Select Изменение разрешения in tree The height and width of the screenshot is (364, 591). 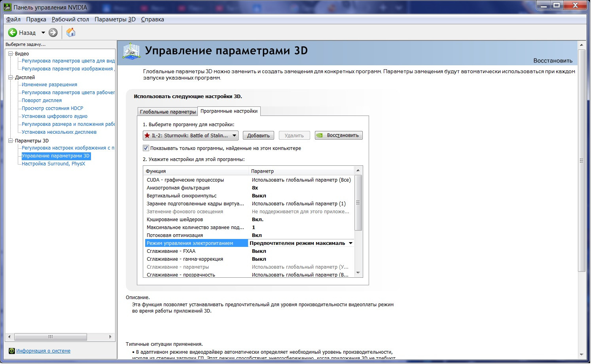click(49, 85)
